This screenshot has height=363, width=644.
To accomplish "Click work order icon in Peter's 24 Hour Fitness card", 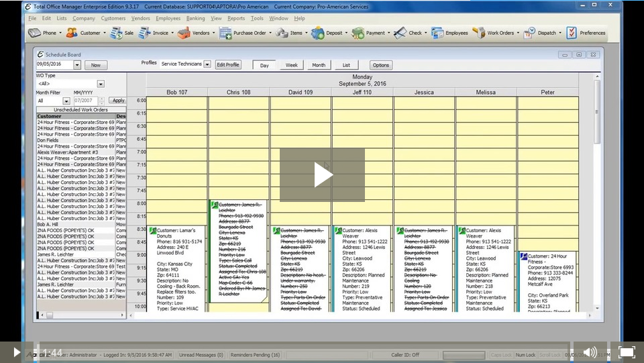I will pos(524,256).
